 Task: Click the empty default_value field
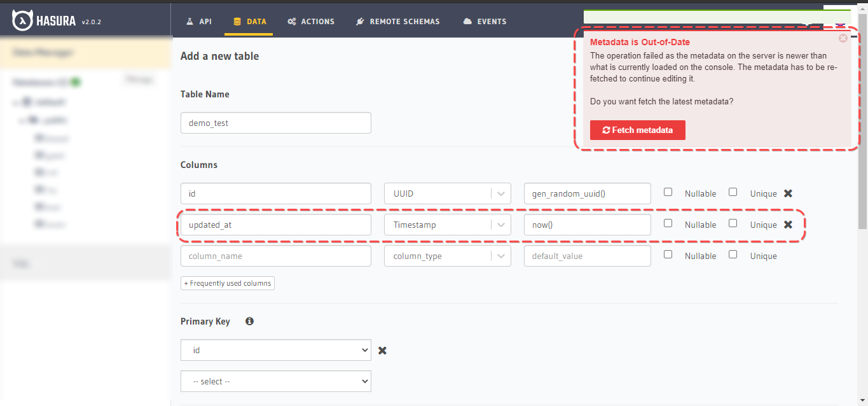pos(588,256)
